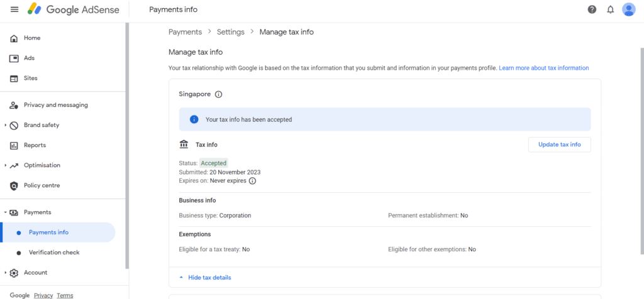Click the Policy centre shield icon
This screenshot has width=644, height=299.
(x=14, y=186)
